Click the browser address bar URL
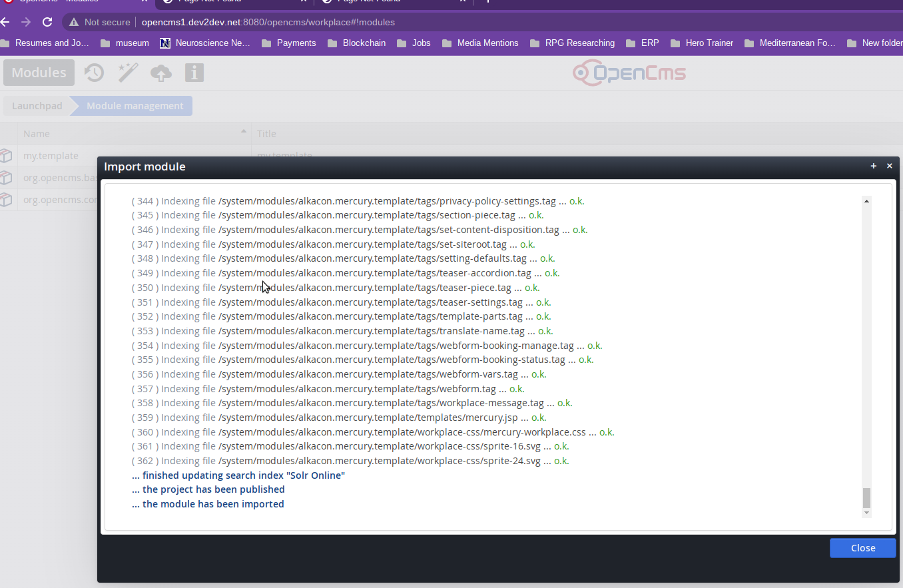Screen dimensions: 903x588 268,22
